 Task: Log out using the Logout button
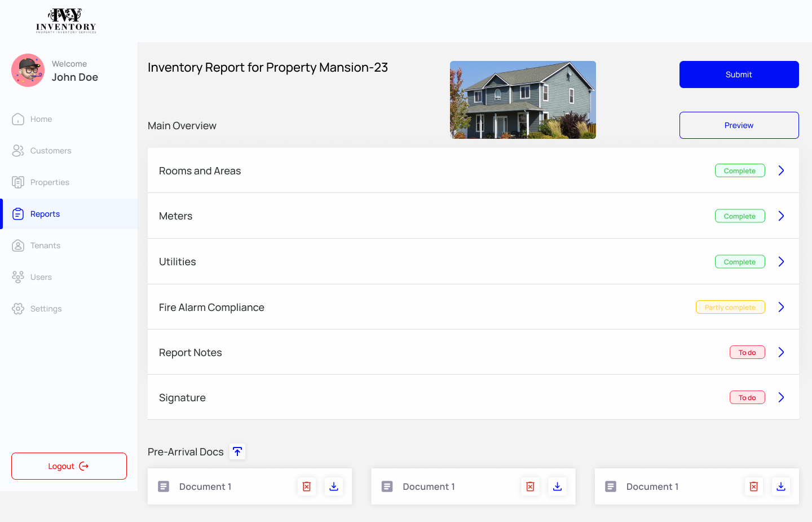(x=69, y=466)
